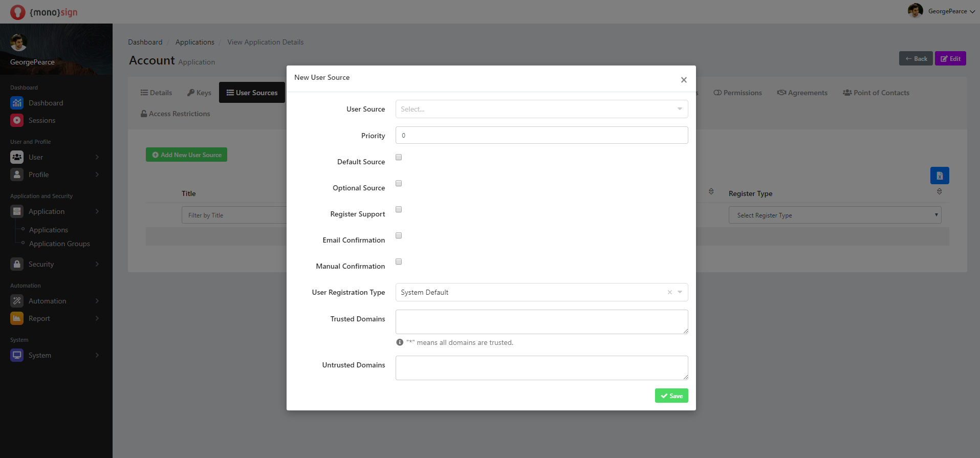Open the User Source select dropdown
980x458 pixels.
[x=541, y=109]
